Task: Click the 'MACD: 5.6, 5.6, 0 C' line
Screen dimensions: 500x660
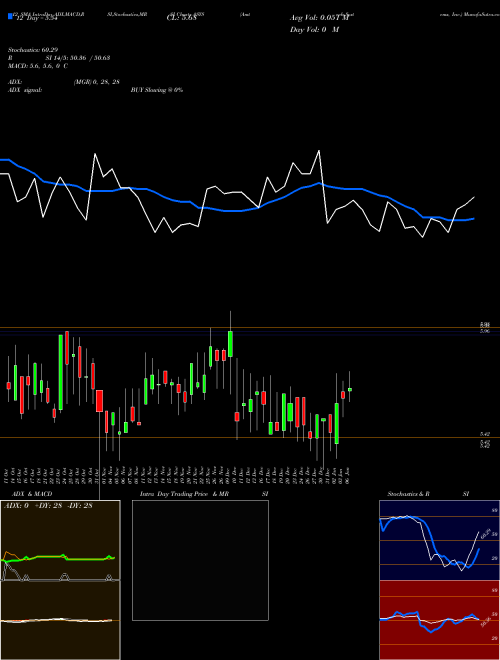Action: 38,66
